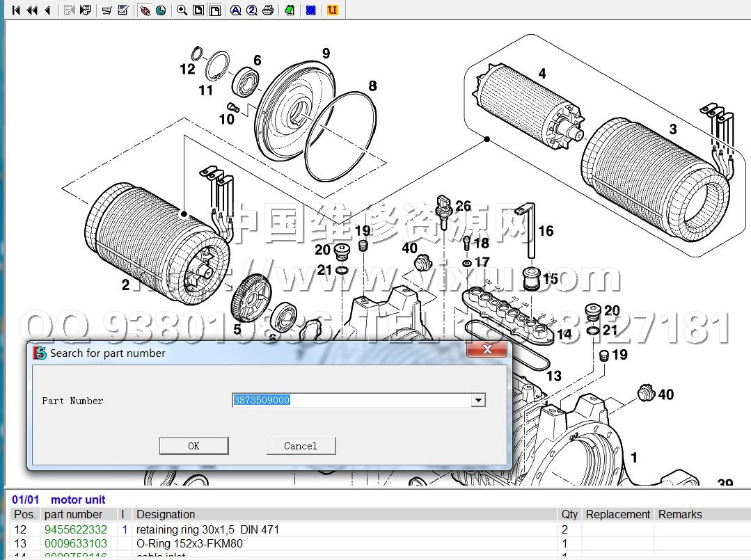
Task: Open part number 9455622332 link
Action: click(76, 529)
